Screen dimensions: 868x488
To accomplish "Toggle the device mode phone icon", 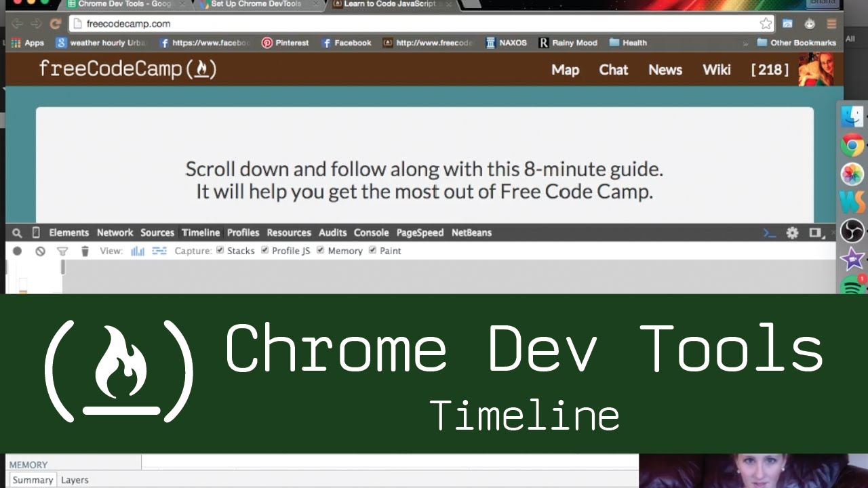I will 36,232.
